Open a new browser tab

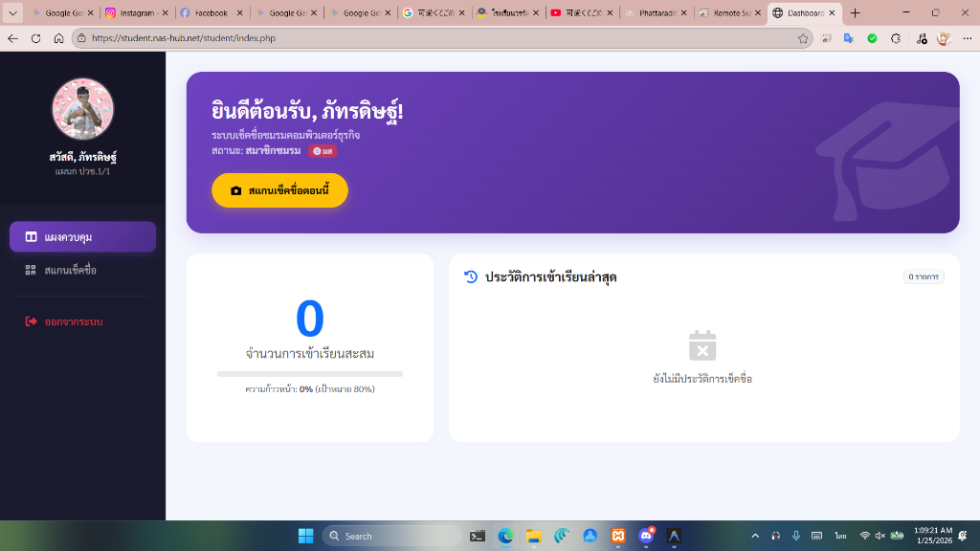click(x=856, y=13)
